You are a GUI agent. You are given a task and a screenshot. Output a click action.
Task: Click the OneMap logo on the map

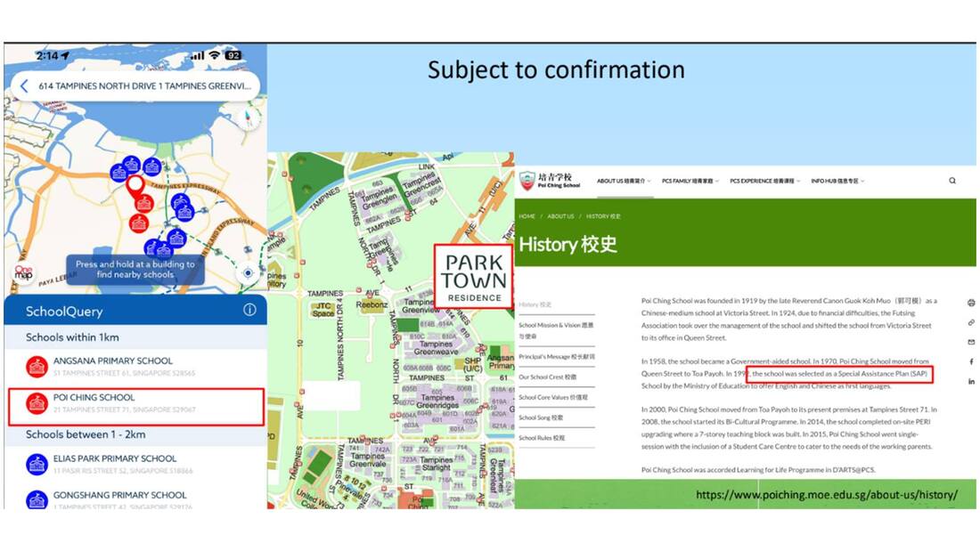[x=24, y=272]
